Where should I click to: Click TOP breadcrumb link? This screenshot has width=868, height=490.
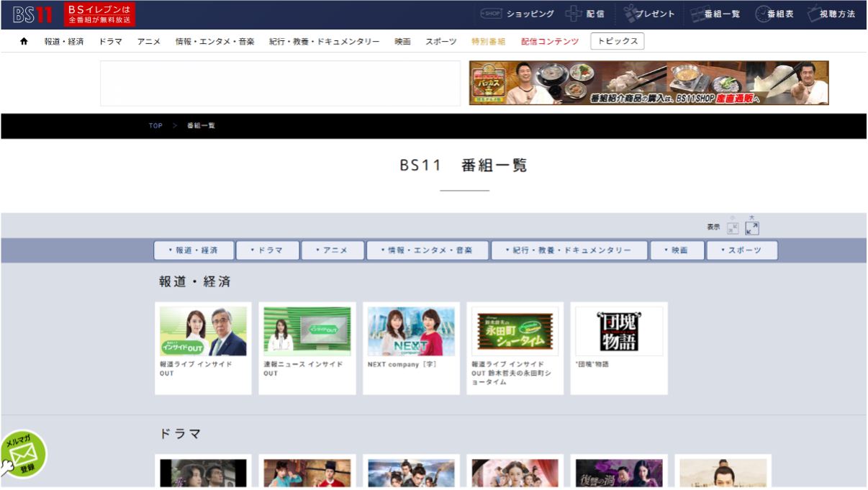[155, 126]
